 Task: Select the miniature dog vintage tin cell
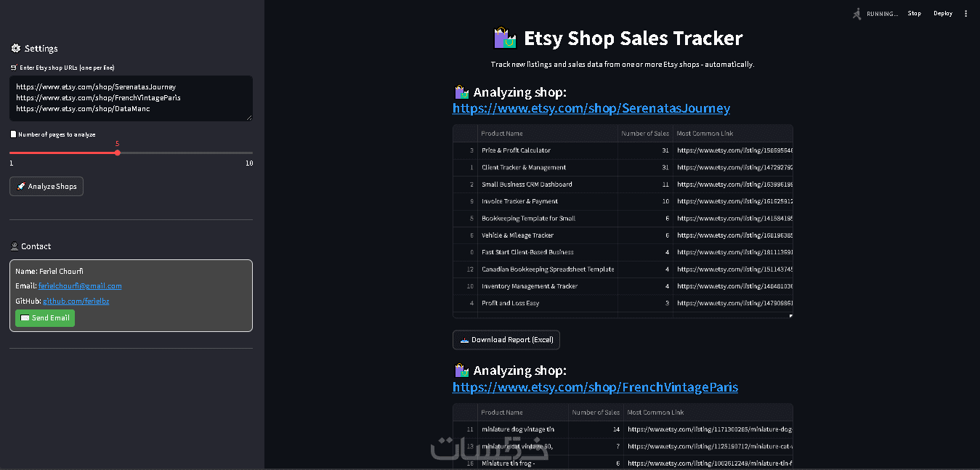click(x=523, y=429)
